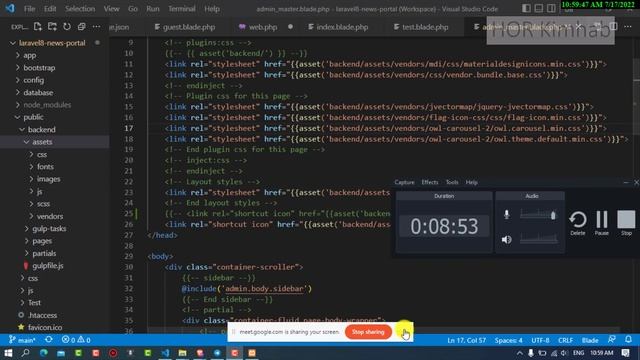Viewport: 640px width, 360px height.
Task: Adjust the system audio level slider
Action: (x=538, y=240)
